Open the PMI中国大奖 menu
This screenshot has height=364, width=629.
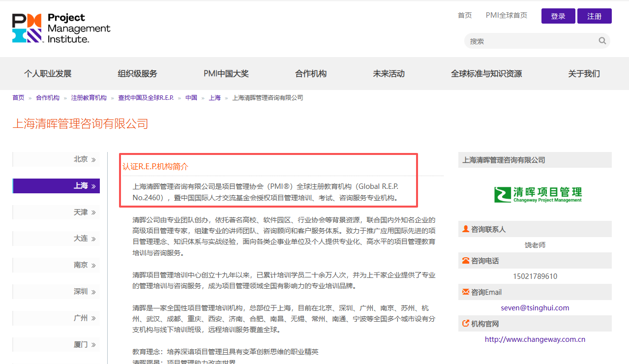(226, 74)
